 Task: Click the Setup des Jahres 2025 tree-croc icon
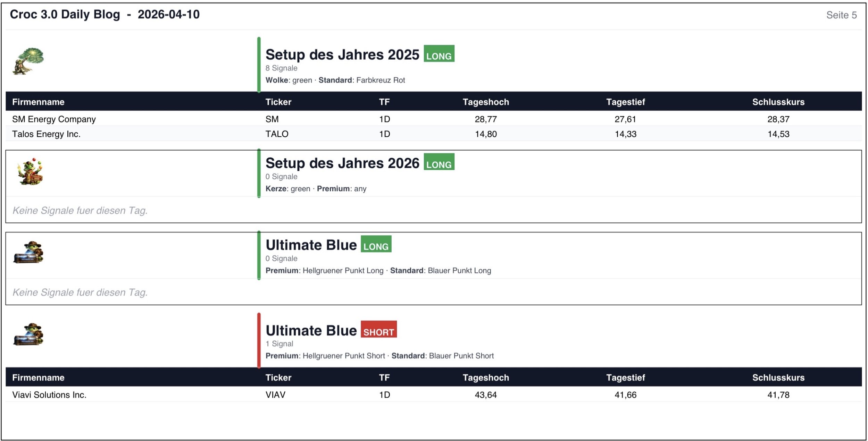coord(28,61)
